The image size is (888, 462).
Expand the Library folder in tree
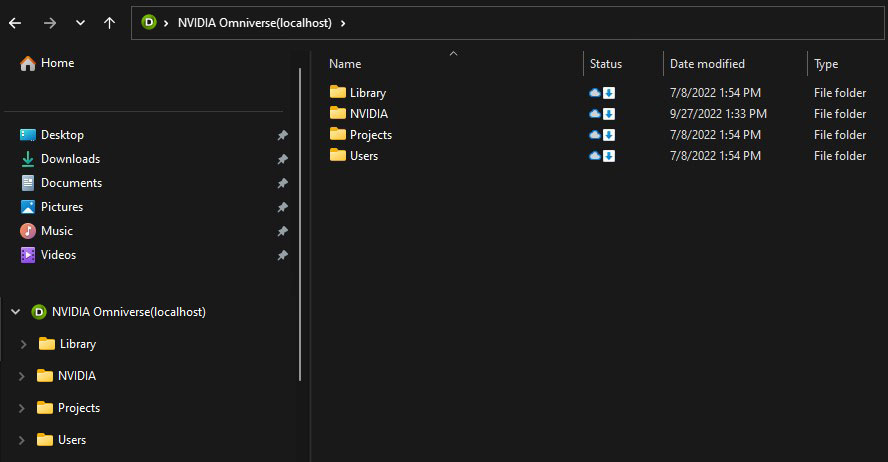point(23,344)
